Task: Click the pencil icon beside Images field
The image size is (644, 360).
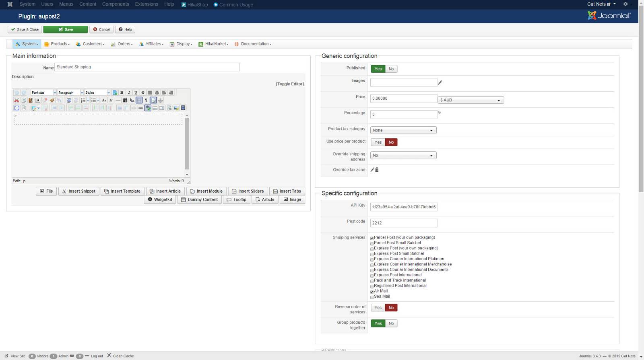Action: [440, 82]
